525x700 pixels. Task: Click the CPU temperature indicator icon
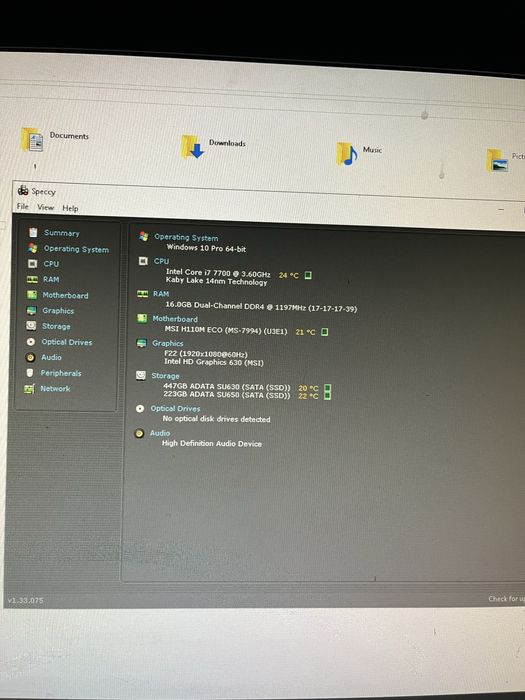pyautogui.click(x=308, y=275)
